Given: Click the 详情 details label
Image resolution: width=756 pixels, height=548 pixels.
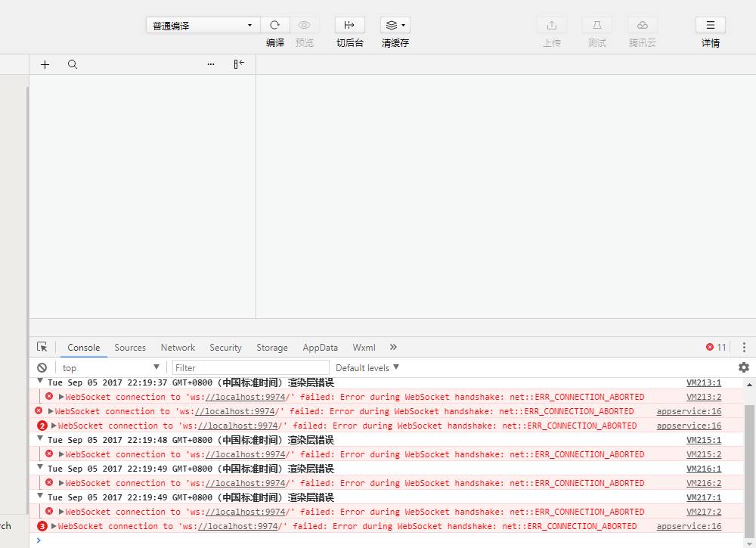Looking at the screenshot, I should click(710, 43).
